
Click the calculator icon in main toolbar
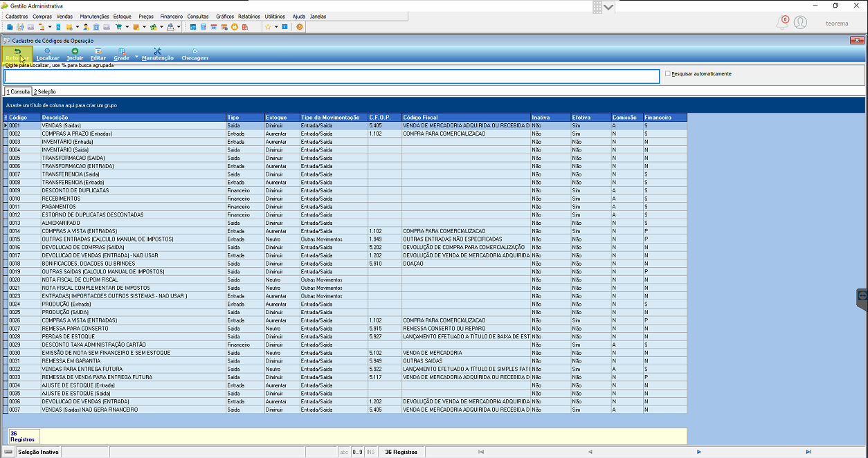click(x=204, y=27)
